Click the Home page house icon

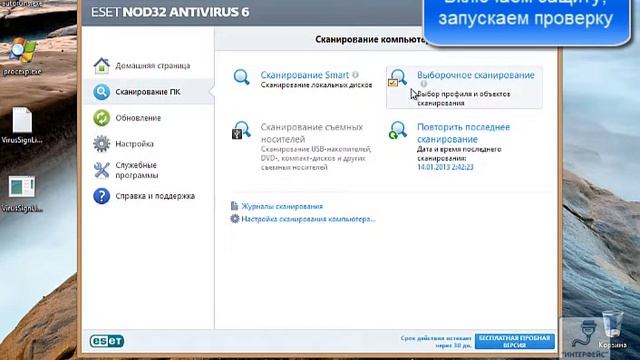tap(101, 65)
